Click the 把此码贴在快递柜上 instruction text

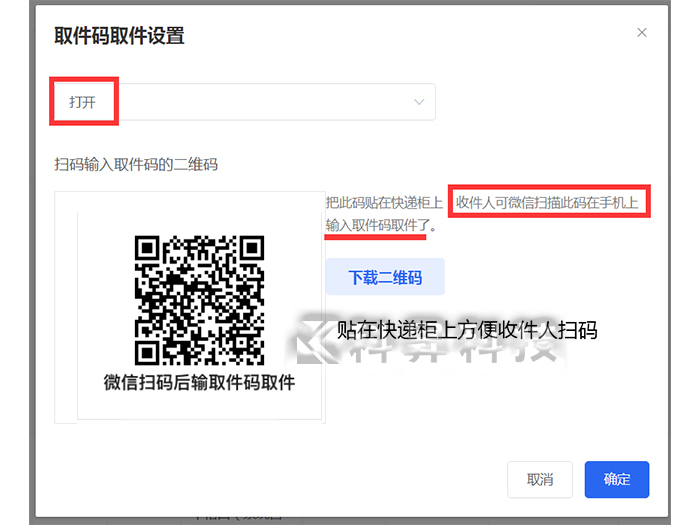tap(384, 203)
